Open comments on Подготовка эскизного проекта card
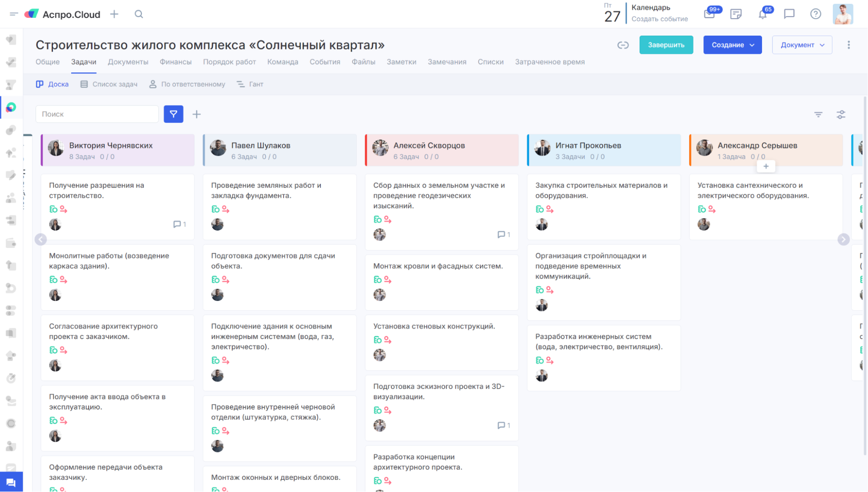This screenshot has width=868, height=492. point(504,426)
